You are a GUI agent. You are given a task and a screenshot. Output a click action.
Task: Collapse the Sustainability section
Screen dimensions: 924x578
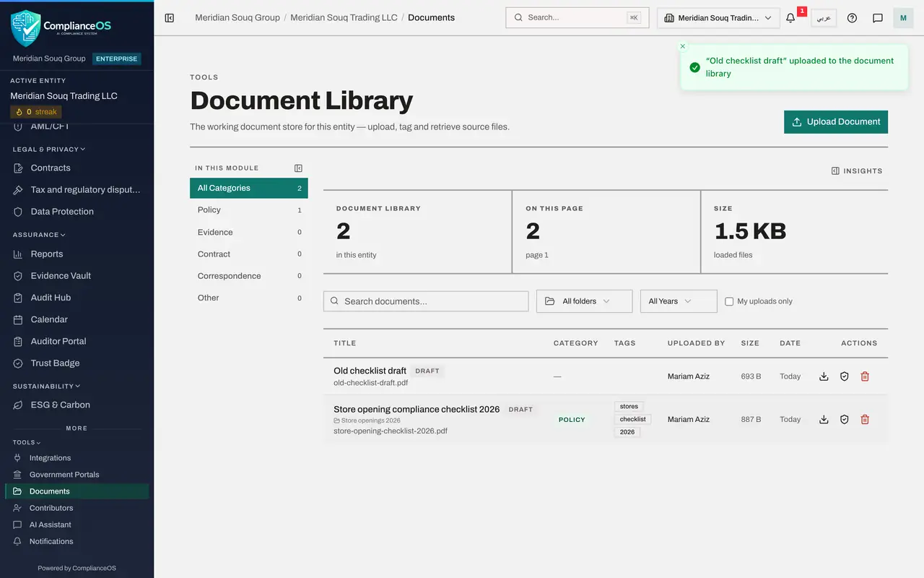[x=46, y=387]
